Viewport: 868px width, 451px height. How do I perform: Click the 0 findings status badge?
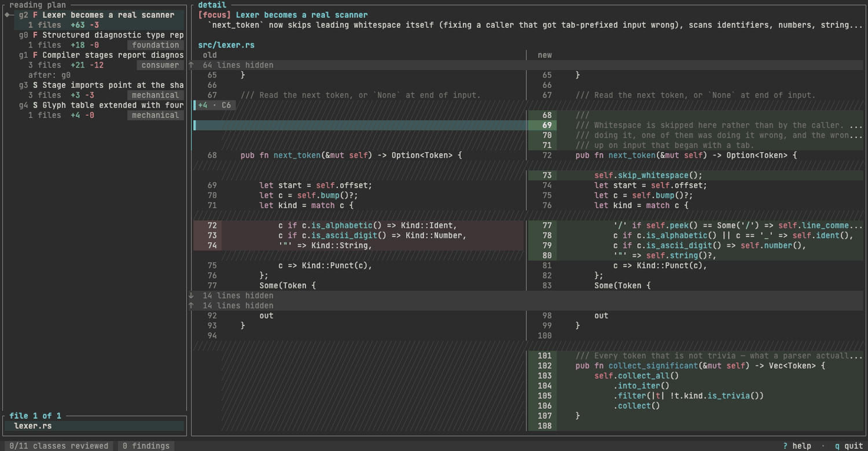click(146, 446)
